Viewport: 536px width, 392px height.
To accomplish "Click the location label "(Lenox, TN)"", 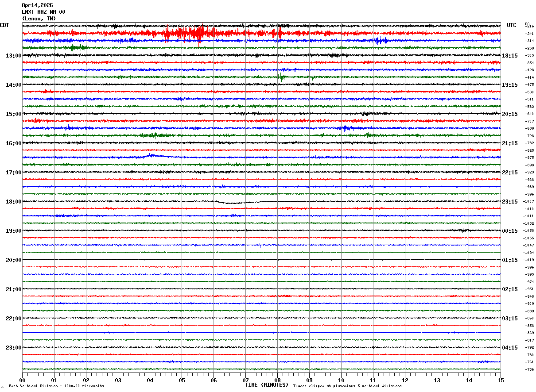I will pos(39,19).
